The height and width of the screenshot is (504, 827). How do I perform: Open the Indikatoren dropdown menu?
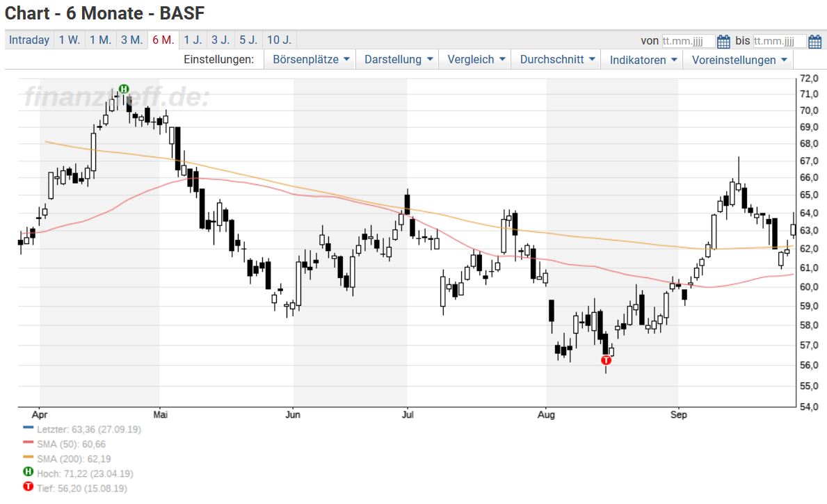pyautogui.click(x=643, y=60)
